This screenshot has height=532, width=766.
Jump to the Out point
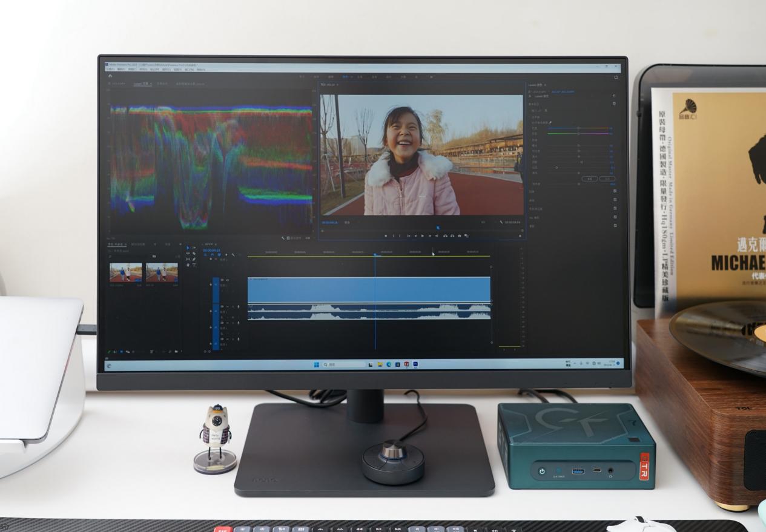point(437,235)
